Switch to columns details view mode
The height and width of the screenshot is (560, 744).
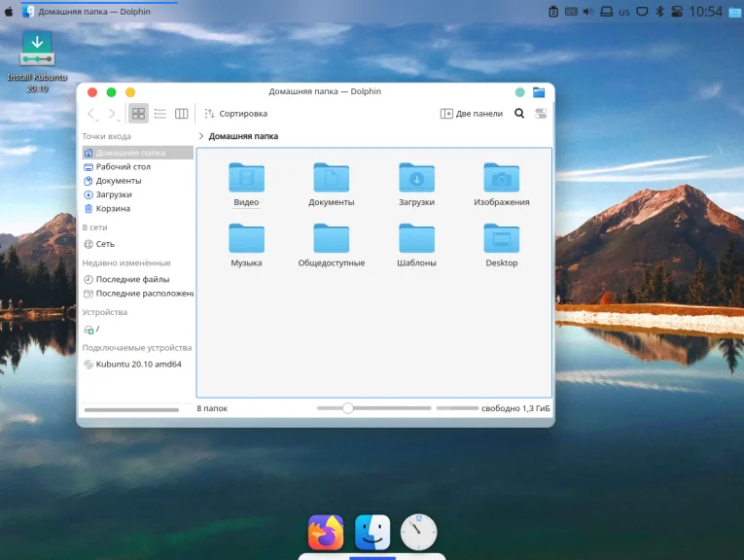181,114
